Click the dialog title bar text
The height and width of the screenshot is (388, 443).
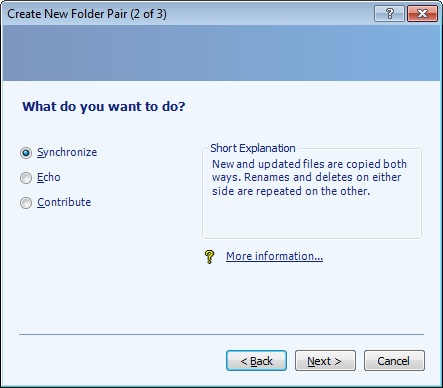tap(87, 14)
